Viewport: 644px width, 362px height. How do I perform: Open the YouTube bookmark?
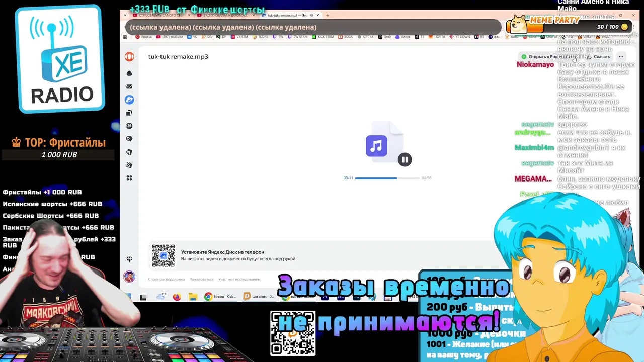[169, 37]
